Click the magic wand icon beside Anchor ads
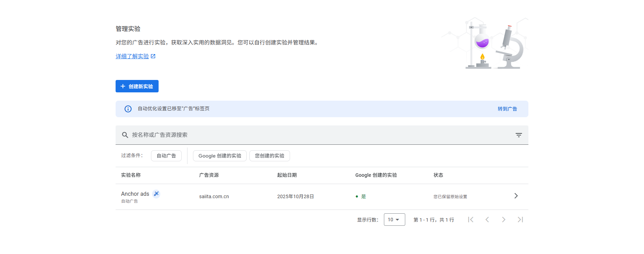Screen dimensions: 644x254 (156, 194)
